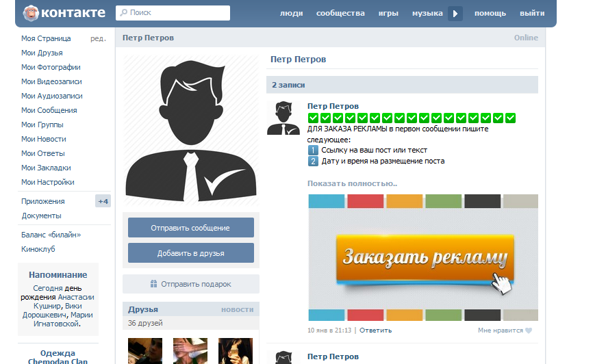The height and width of the screenshot is (364, 606).
Task: Click Ответить under the post
Action: [375, 330]
